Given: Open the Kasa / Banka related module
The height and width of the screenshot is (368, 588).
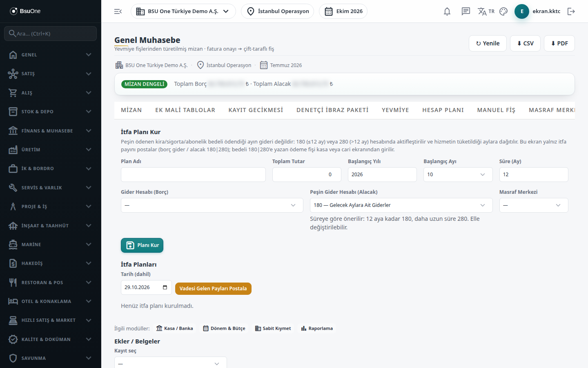Looking at the screenshot, I should click(x=175, y=328).
